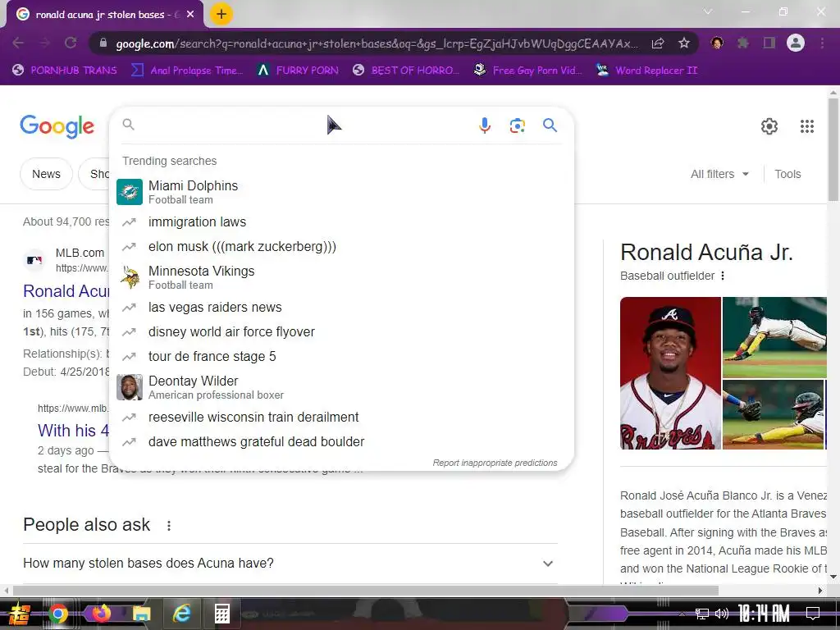Select las vegas raiders news suggestion

(341, 307)
